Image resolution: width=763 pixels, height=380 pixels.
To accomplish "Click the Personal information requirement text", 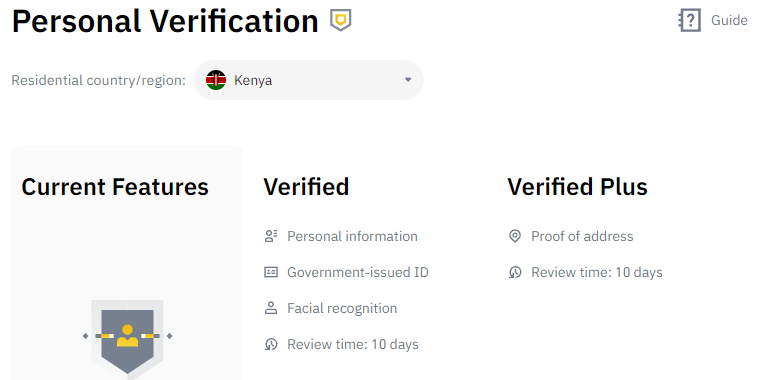I will pos(352,236).
